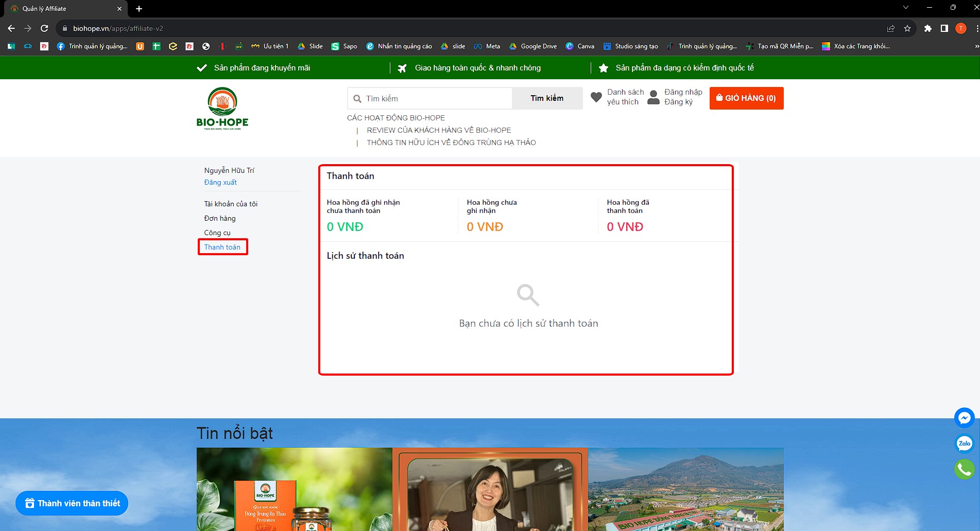Click the wishlist heart icon

596,97
